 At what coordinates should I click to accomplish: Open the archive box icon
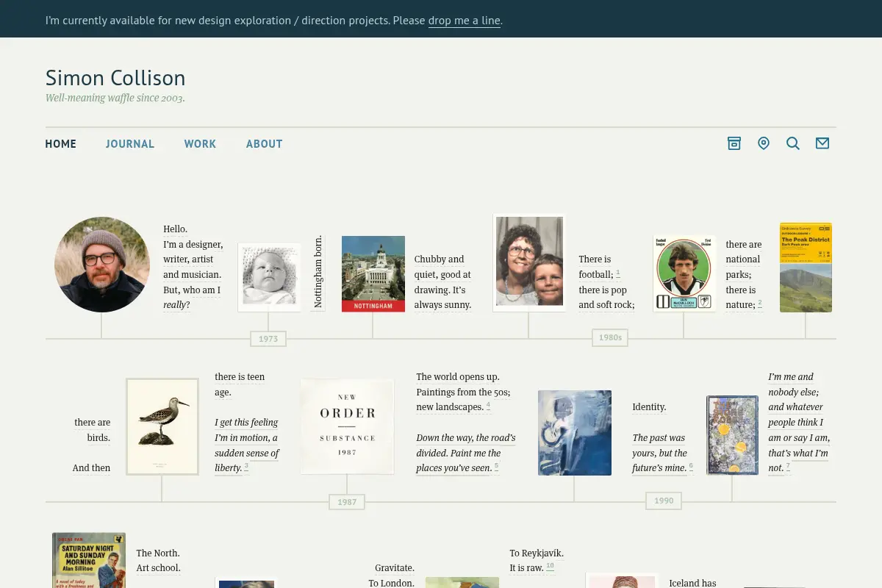[734, 143]
